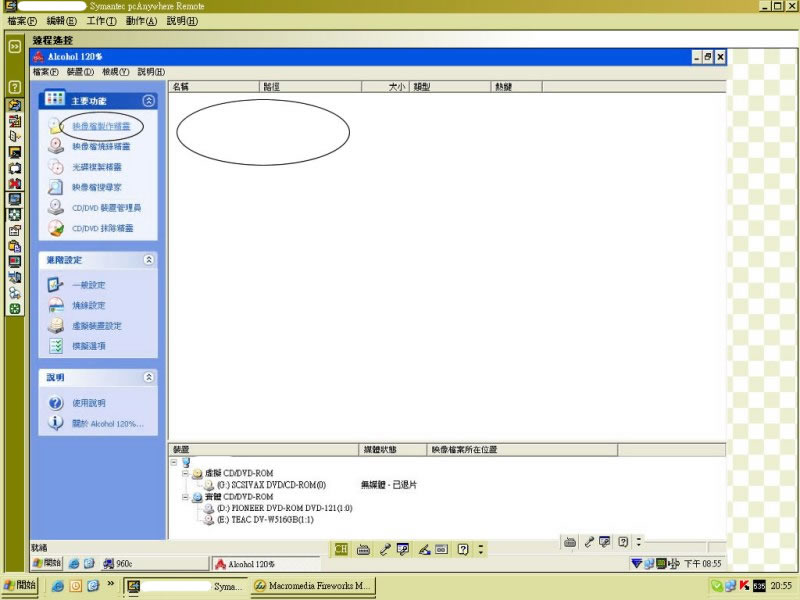Click the 開始 Start button on the remote taskbar
800x600 pixels.
(x=47, y=563)
